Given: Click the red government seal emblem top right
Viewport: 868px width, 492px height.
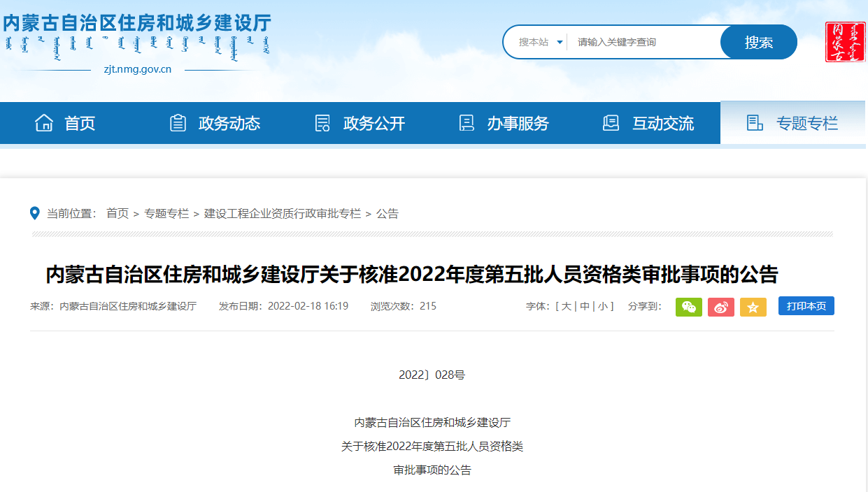Looking at the screenshot, I should click(x=845, y=41).
